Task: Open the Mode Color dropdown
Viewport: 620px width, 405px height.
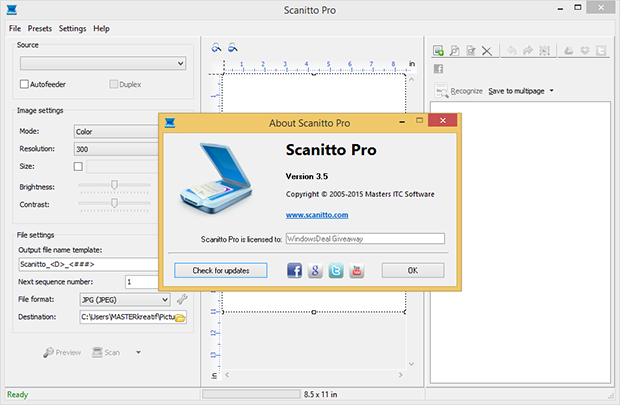Action: point(116,131)
